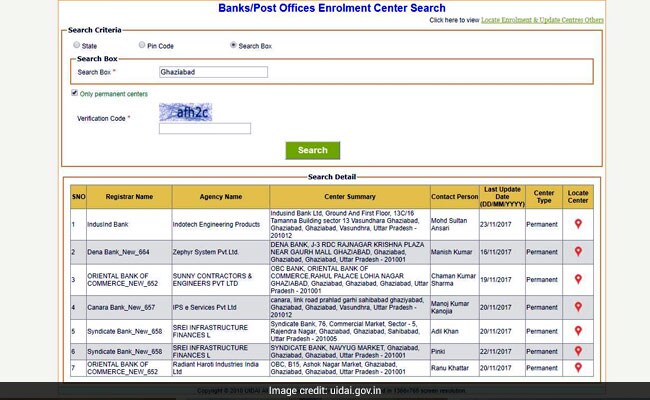
Task: Click SUNNY CONTRACTORS & ENGINEERS PVT LTD cell
Action: 221,280
